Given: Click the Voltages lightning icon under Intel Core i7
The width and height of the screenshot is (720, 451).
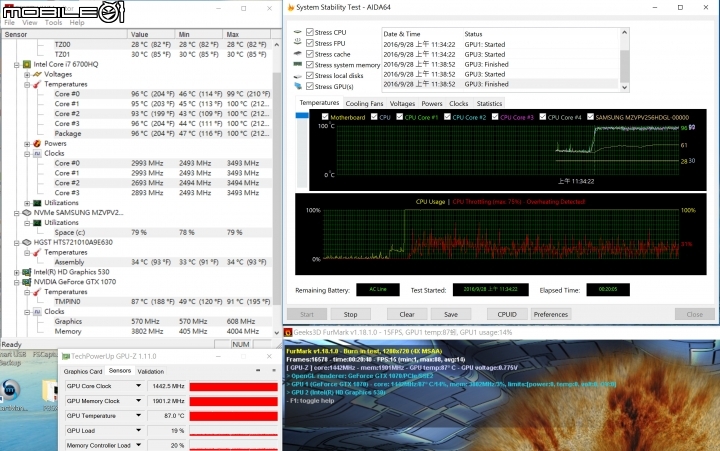Looking at the screenshot, I should pos(37,74).
